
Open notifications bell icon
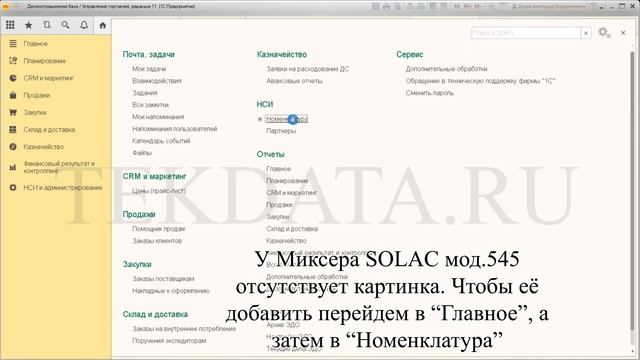coord(84,25)
